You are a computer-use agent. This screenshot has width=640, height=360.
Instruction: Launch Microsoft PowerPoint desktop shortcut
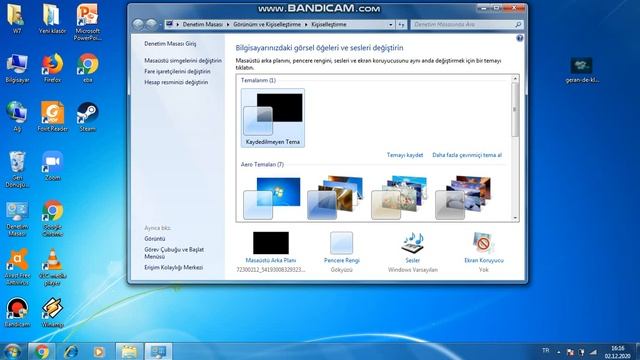click(x=87, y=22)
